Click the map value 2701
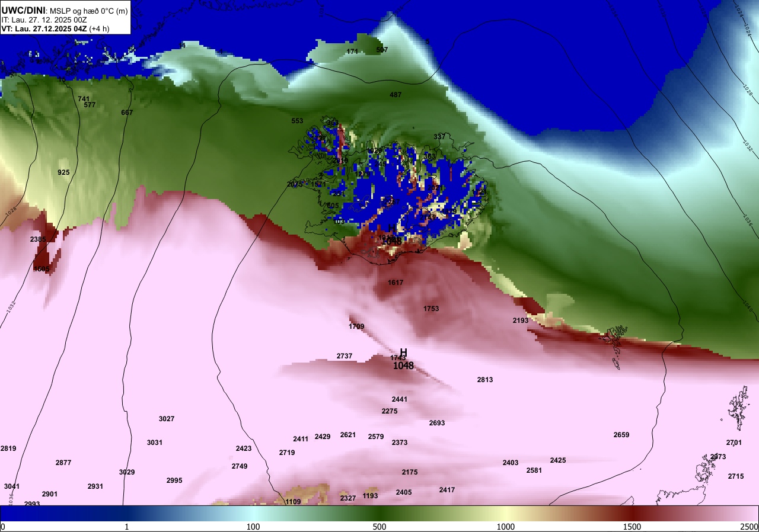 click(734, 443)
